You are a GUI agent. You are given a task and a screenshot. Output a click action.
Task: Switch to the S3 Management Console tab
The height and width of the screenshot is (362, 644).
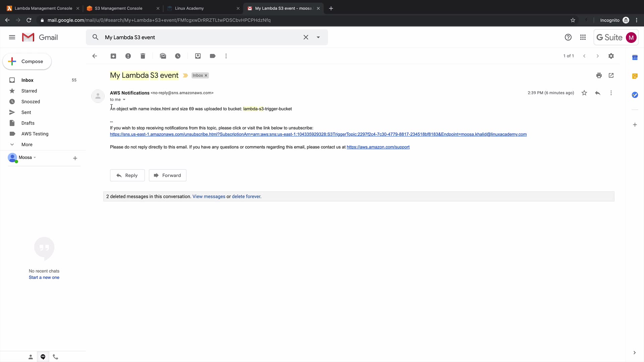pos(118,8)
